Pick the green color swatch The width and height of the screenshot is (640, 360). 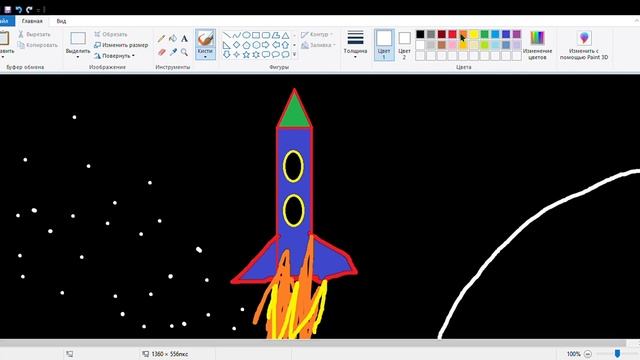[x=484, y=34]
